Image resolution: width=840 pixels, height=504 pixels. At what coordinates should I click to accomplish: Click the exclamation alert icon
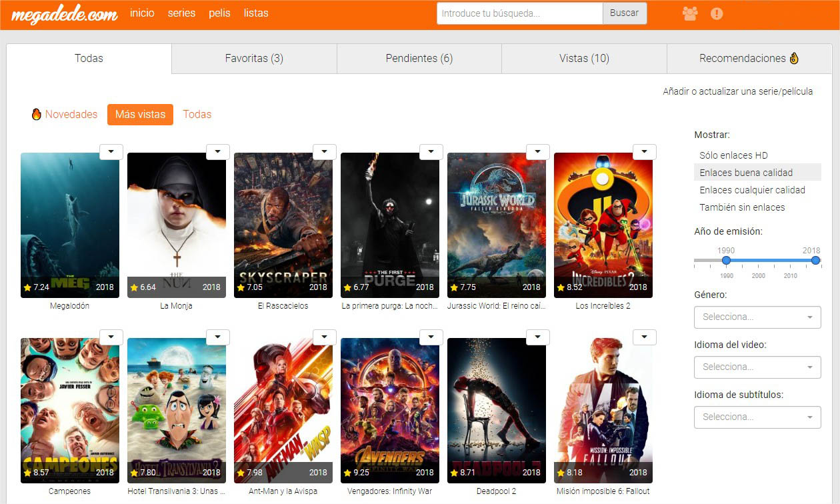[717, 13]
